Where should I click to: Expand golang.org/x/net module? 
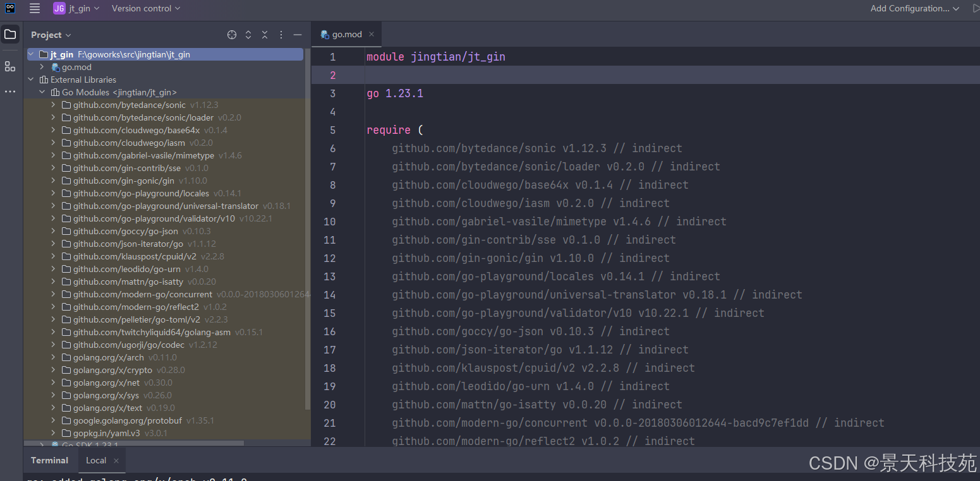[x=53, y=383]
